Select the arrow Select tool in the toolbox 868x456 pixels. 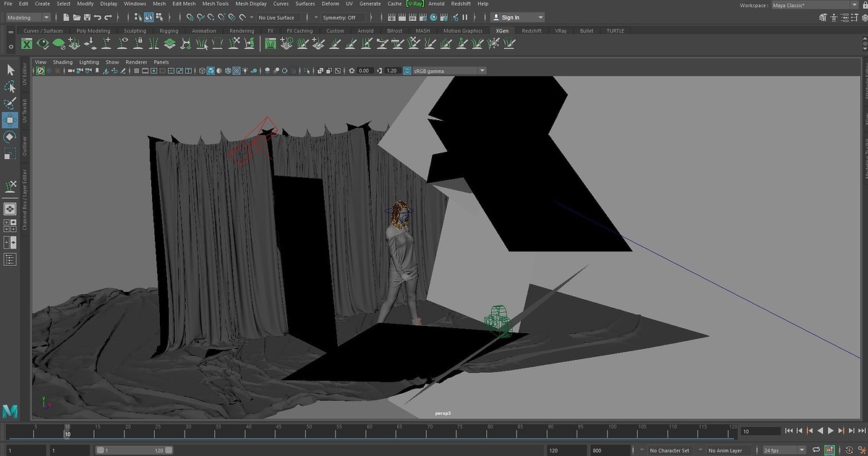(x=10, y=69)
